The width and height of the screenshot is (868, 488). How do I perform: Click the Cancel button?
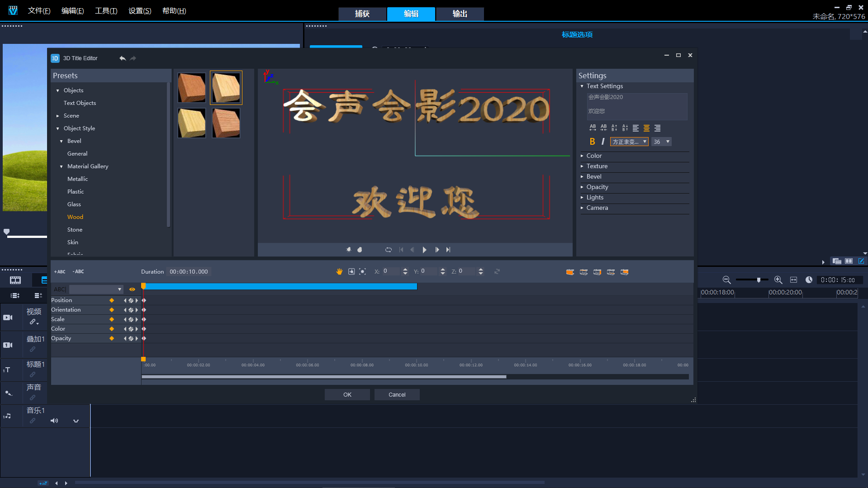pyautogui.click(x=397, y=395)
